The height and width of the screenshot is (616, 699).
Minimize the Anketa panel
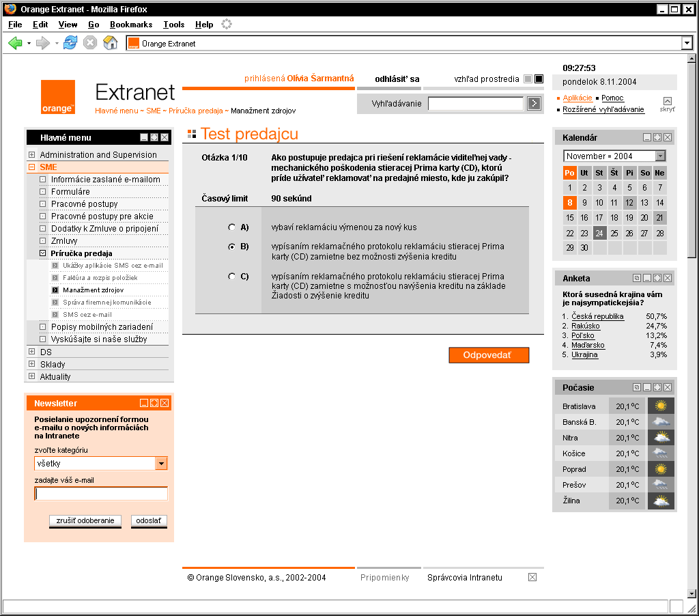point(647,279)
